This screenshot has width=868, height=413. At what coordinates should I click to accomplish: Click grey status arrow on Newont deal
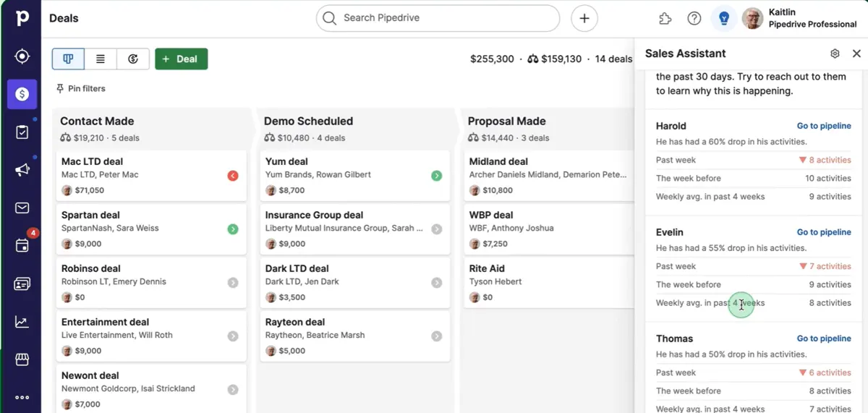233,390
